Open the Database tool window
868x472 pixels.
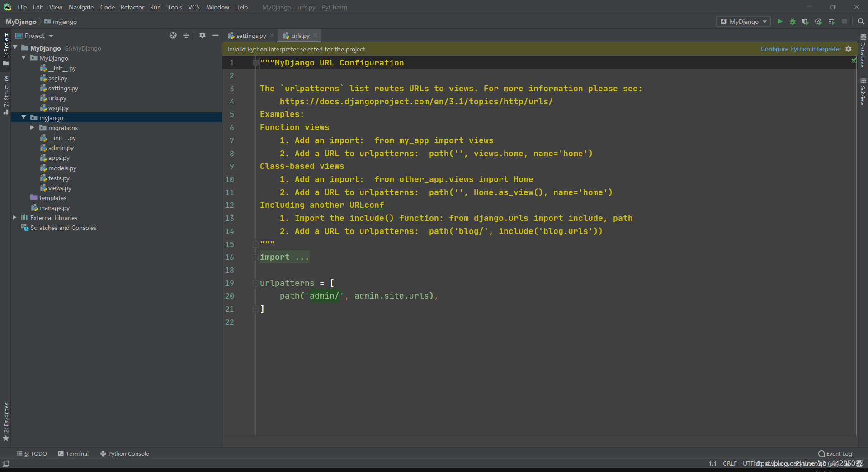(863, 51)
